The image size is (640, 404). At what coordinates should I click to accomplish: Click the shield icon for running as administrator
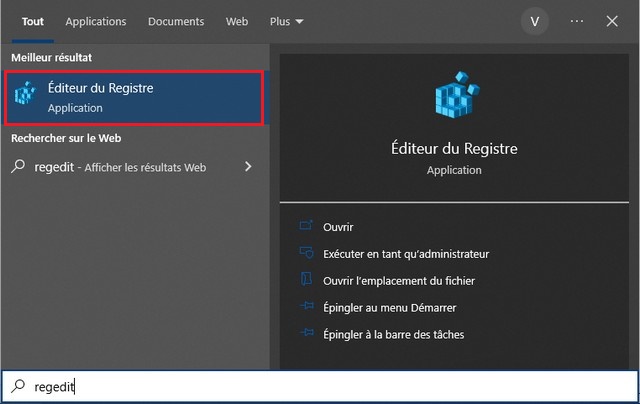click(307, 254)
